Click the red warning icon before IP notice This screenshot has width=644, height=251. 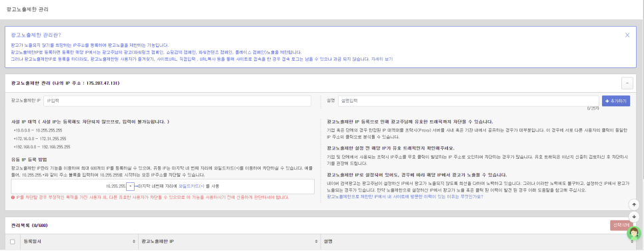click(13, 197)
